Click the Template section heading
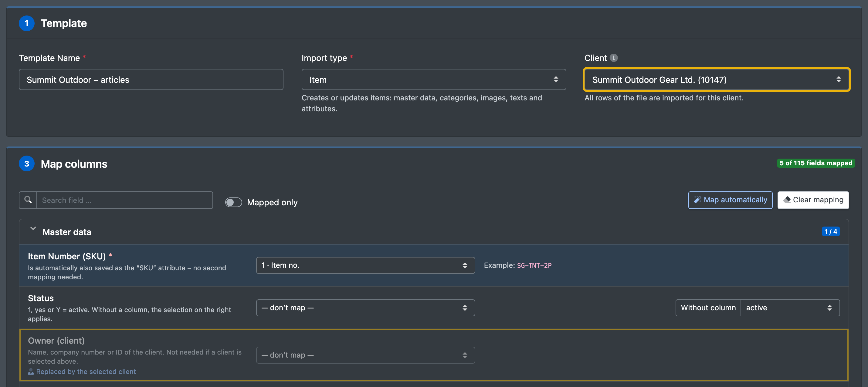Viewport: 868px width, 387px height. click(x=64, y=23)
